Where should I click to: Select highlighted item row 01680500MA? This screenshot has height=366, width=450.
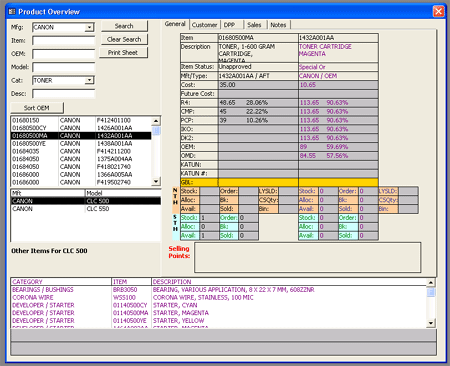tap(81, 136)
